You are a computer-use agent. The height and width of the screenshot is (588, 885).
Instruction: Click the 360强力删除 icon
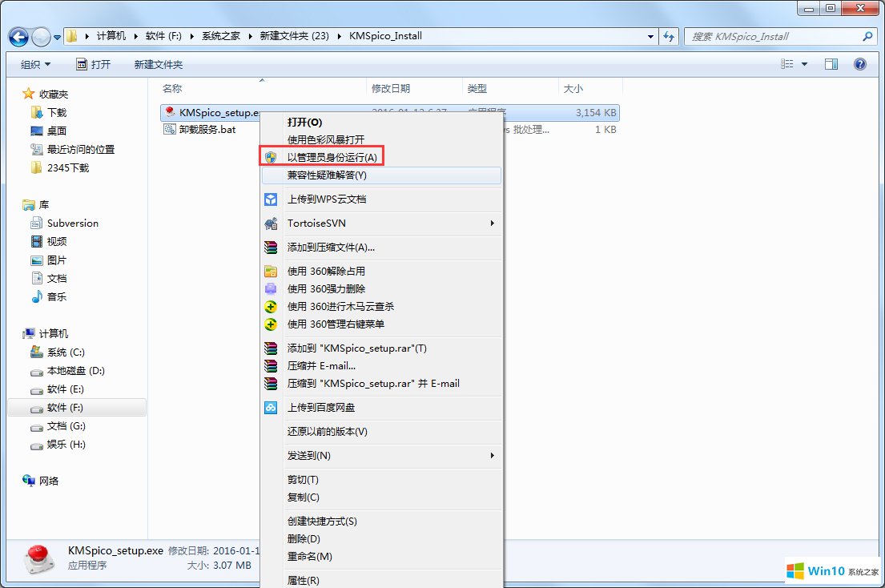(x=271, y=289)
